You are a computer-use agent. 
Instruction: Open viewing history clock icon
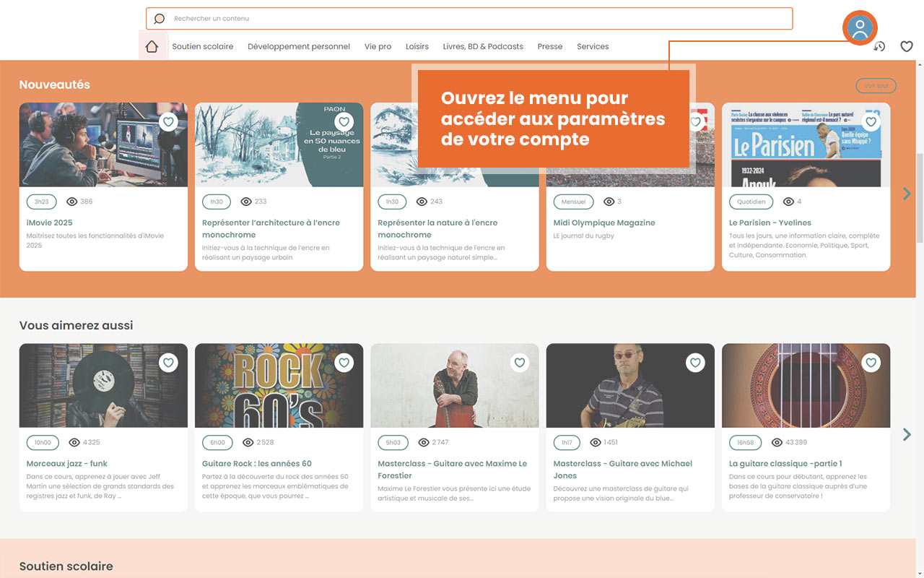click(879, 46)
